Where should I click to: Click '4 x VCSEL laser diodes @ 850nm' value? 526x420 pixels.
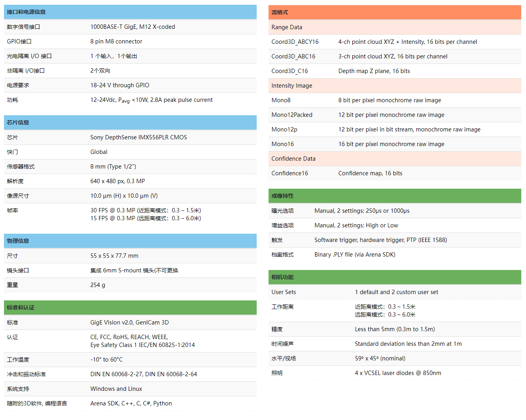(398, 373)
